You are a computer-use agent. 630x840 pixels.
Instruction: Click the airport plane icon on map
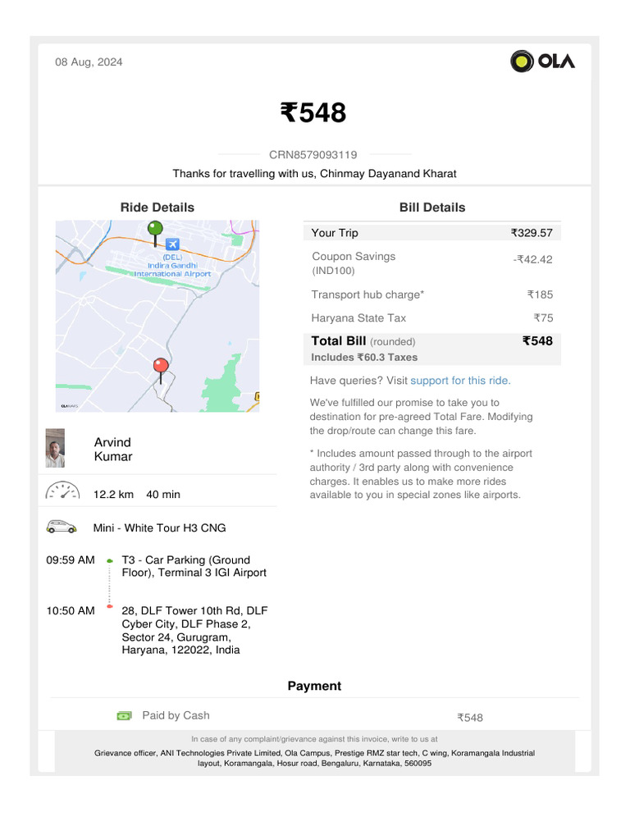coord(172,244)
